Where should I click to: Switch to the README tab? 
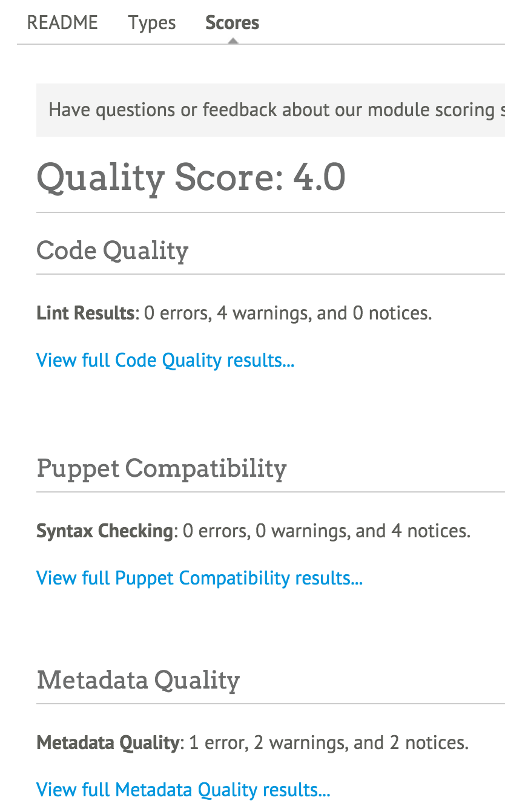coord(61,22)
